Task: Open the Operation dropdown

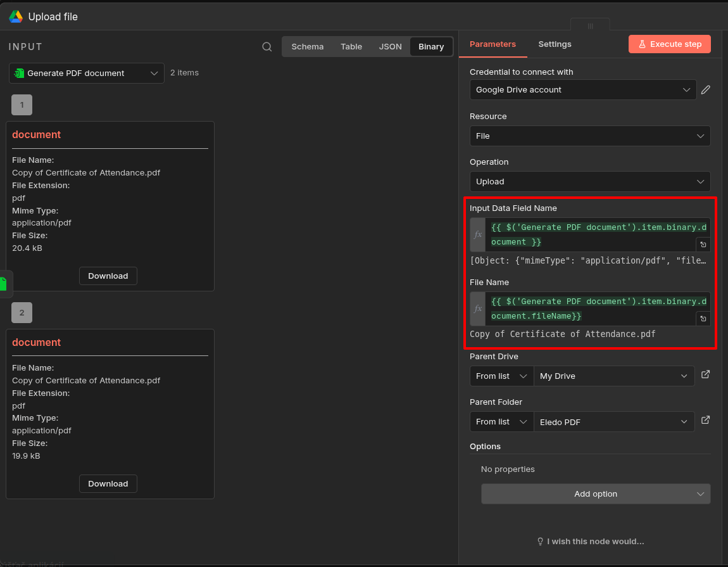Action: click(590, 181)
